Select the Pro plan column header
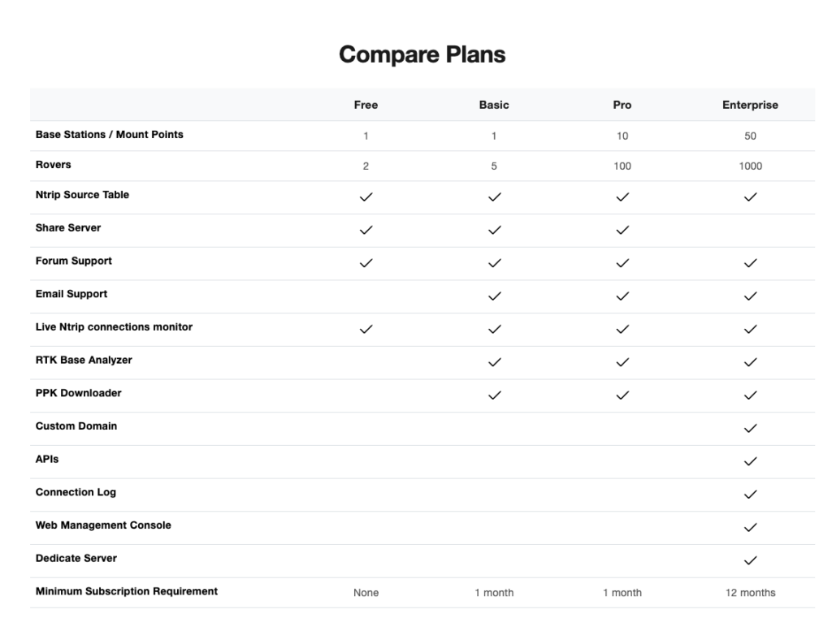Screen dimensions: 832x644 coord(622,105)
